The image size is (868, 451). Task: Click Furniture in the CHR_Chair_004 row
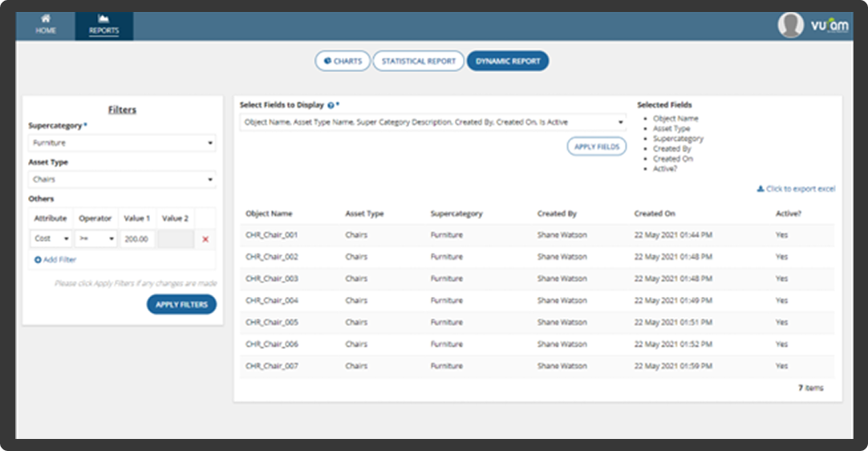click(447, 300)
